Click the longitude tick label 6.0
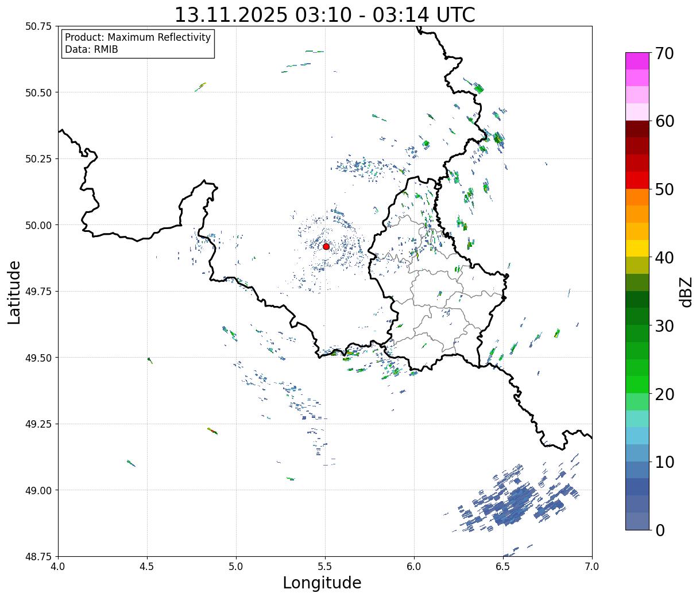The image size is (700, 597). pos(414,566)
